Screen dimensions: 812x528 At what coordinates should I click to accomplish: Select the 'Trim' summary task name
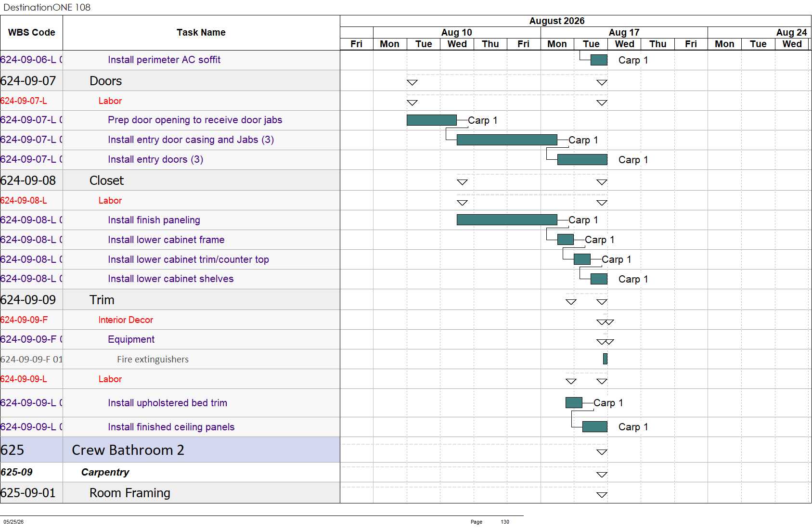tap(102, 300)
